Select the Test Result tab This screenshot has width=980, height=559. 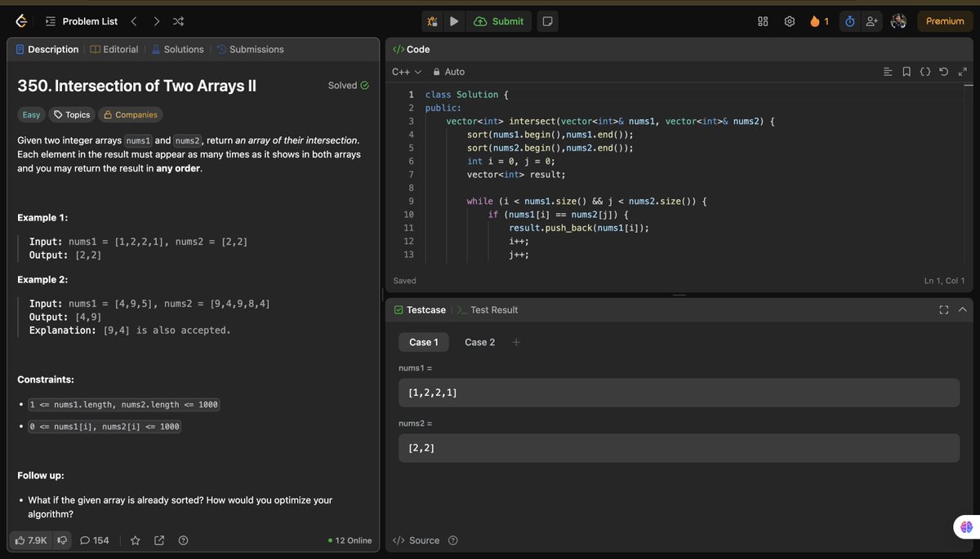[x=488, y=310]
